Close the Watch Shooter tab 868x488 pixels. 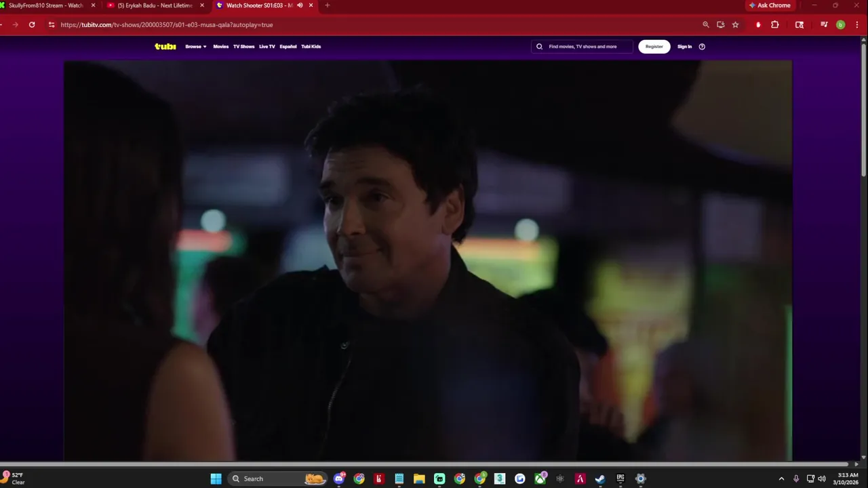(x=311, y=5)
